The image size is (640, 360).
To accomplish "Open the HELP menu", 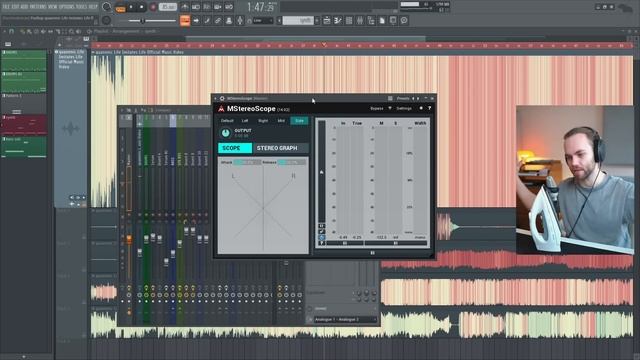I will [93, 7].
